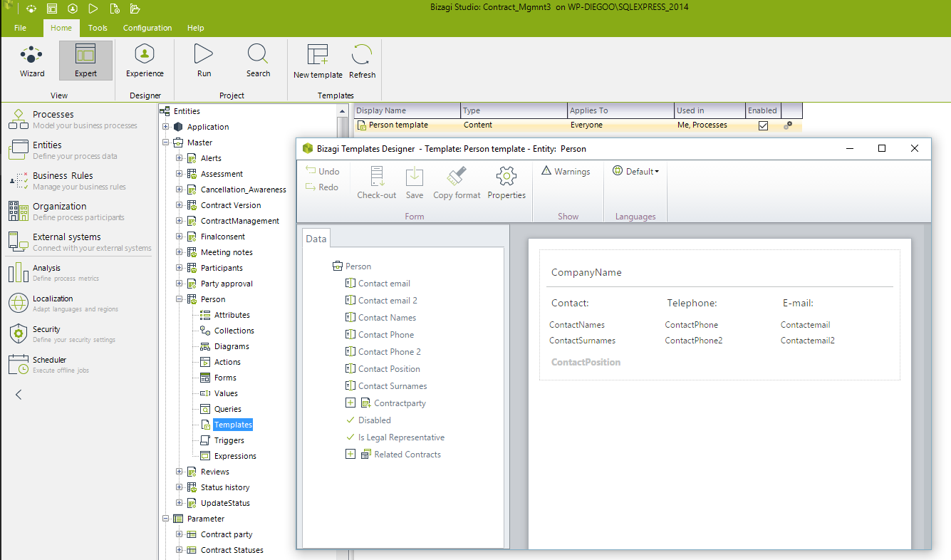Viewport: 951px width, 560px height.
Task: Collapse the left sidebar arrow
Action: point(19,394)
